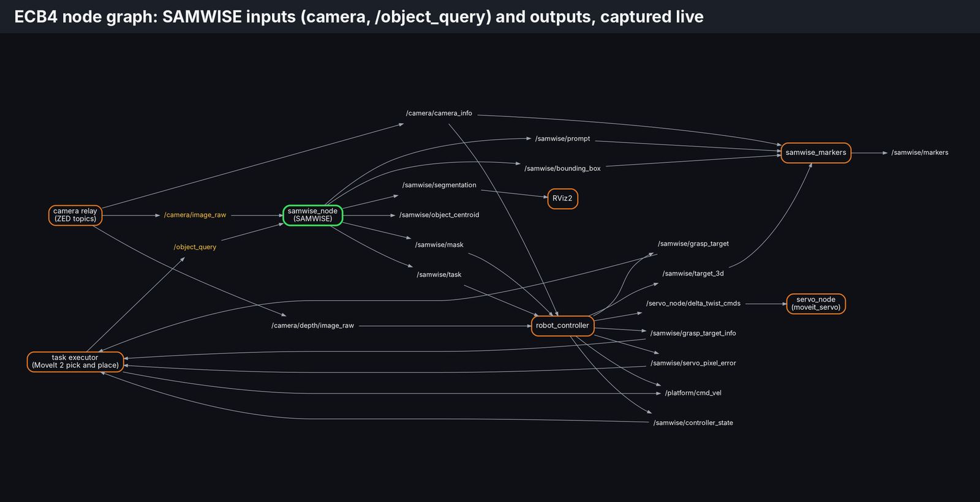This screenshot has width=980, height=502.
Task: Select the /samwise/prompt topic
Action: 562,139
